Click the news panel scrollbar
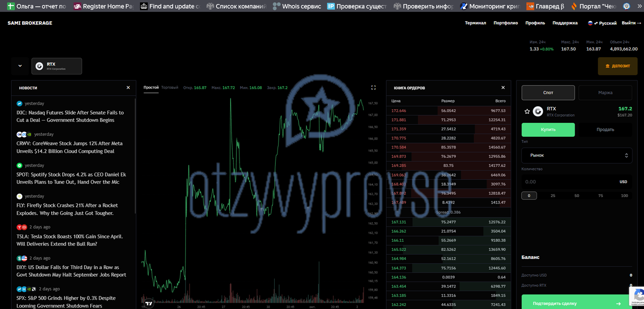644x309 pixels. [x=136, y=157]
